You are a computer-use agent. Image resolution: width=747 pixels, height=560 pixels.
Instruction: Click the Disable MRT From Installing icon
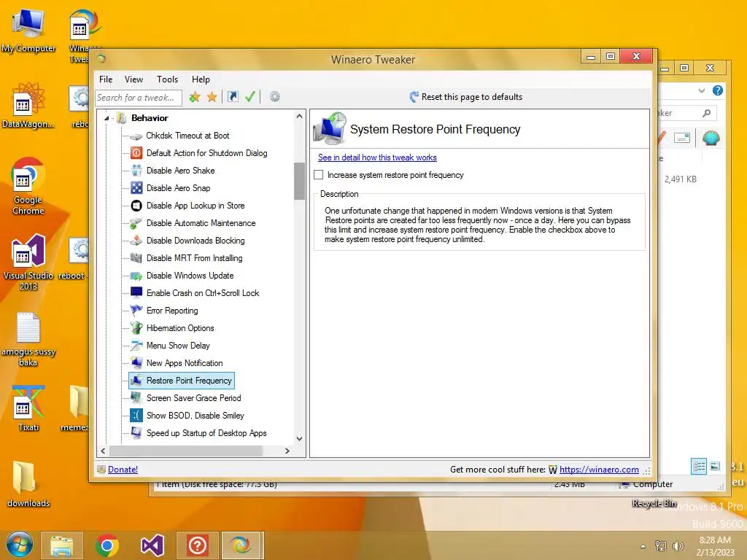click(x=136, y=258)
